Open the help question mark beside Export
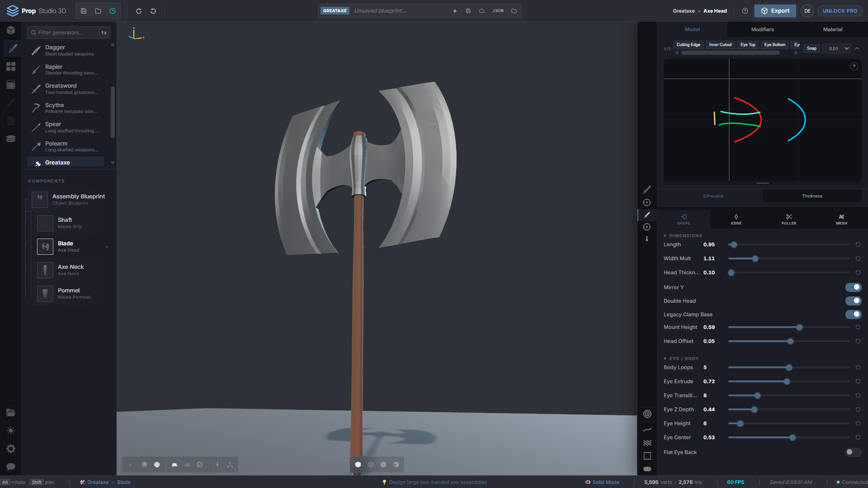 745,11
